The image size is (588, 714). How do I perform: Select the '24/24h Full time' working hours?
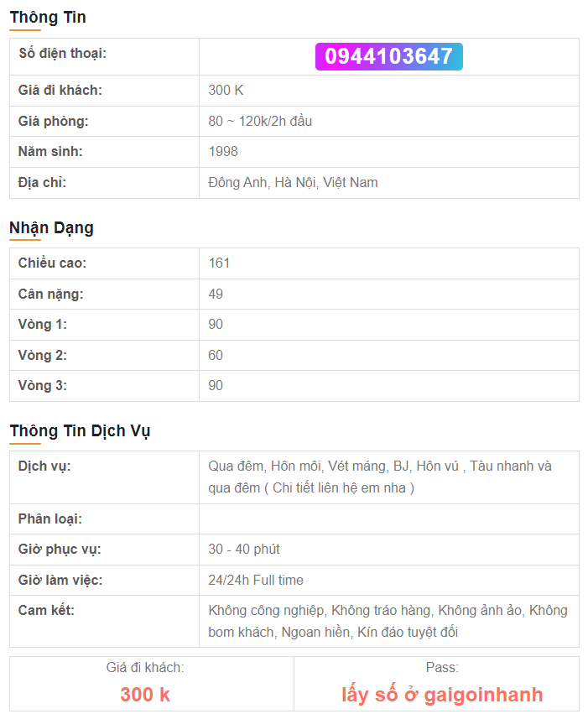click(256, 580)
